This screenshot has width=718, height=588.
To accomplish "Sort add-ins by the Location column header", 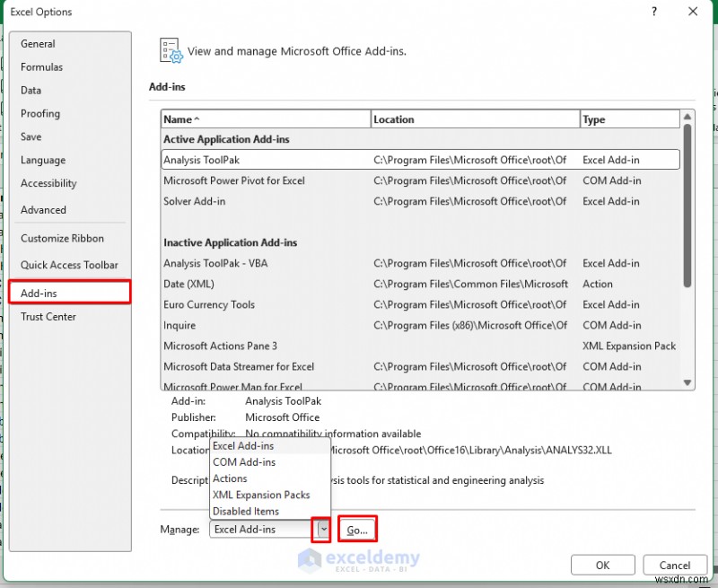I will pos(475,119).
